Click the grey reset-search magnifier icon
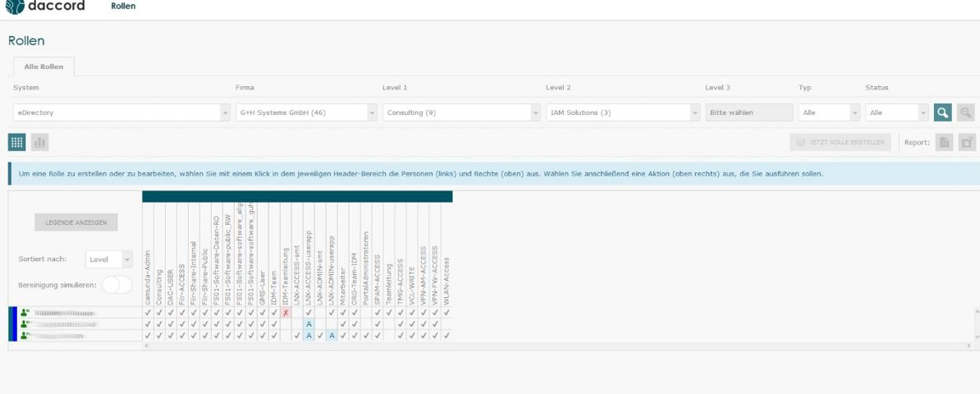This screenshot has width=980, height=394. (x=966, y=112)
